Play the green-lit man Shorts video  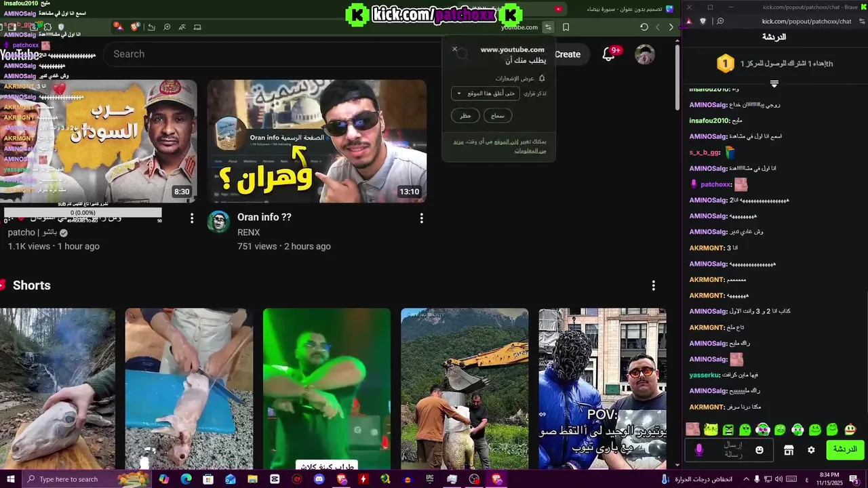327,388
